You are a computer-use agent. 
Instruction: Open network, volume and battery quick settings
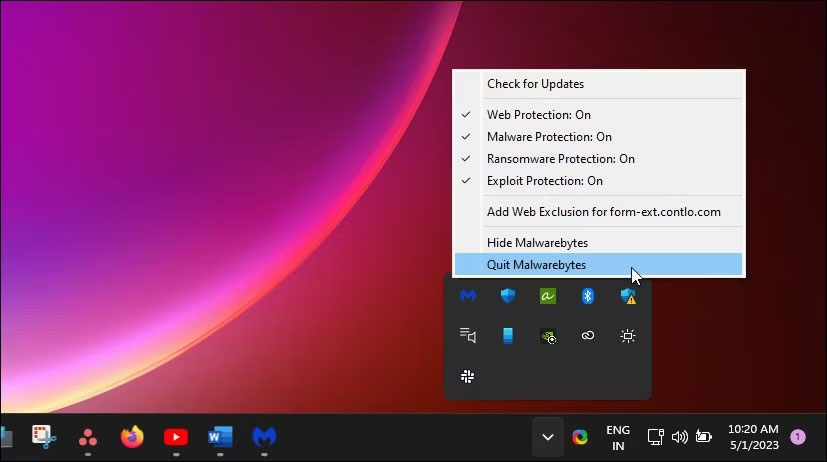[680, 437]
